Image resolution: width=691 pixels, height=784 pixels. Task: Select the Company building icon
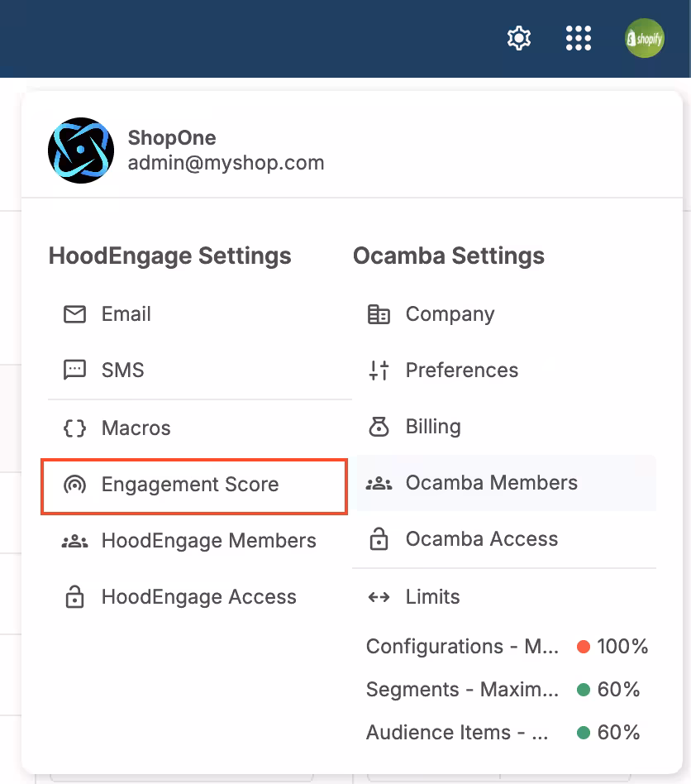[x=379, y=314]
